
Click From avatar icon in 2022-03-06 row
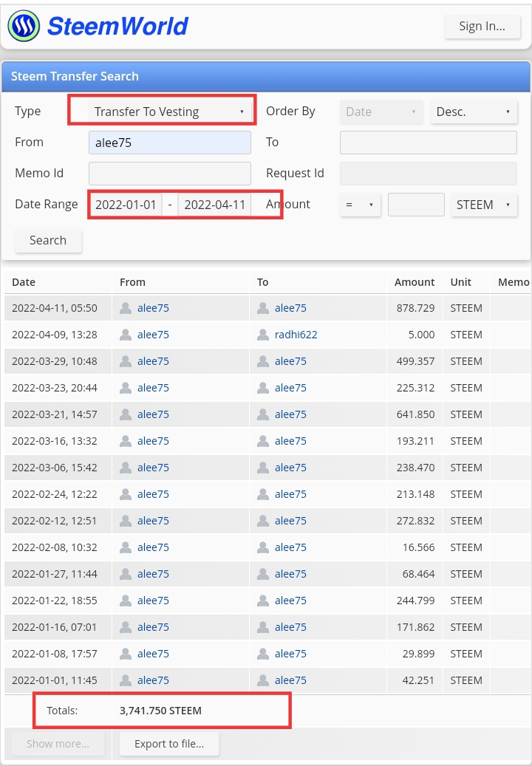coord(126,468)
